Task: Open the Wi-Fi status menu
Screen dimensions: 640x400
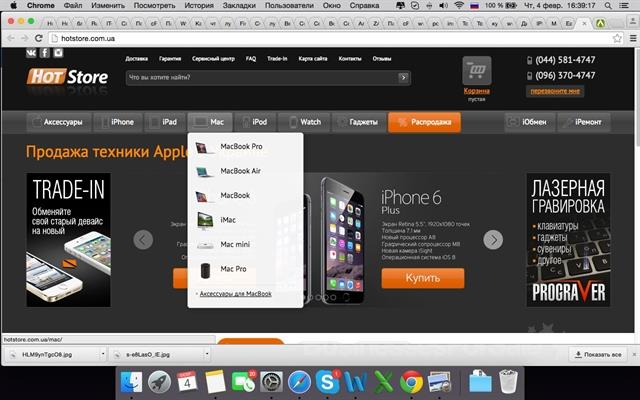Action: point(459,6)
